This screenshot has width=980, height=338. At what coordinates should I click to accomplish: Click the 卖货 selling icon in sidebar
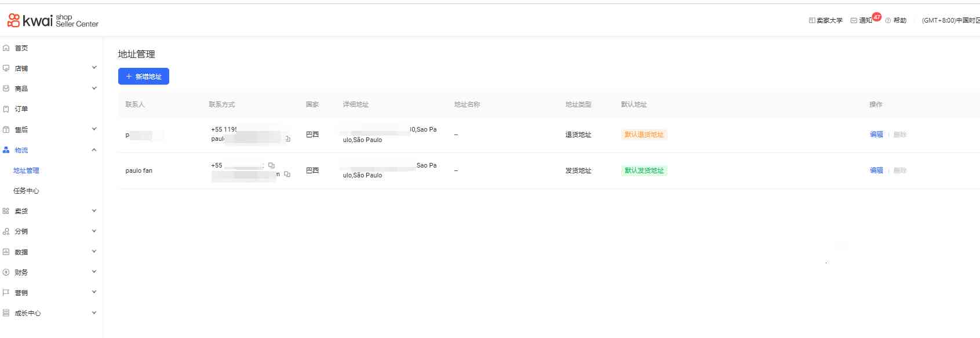(6, 211)
